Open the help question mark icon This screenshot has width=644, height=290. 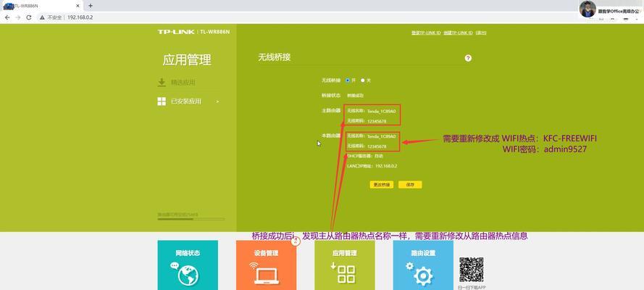tap(468, 58)
